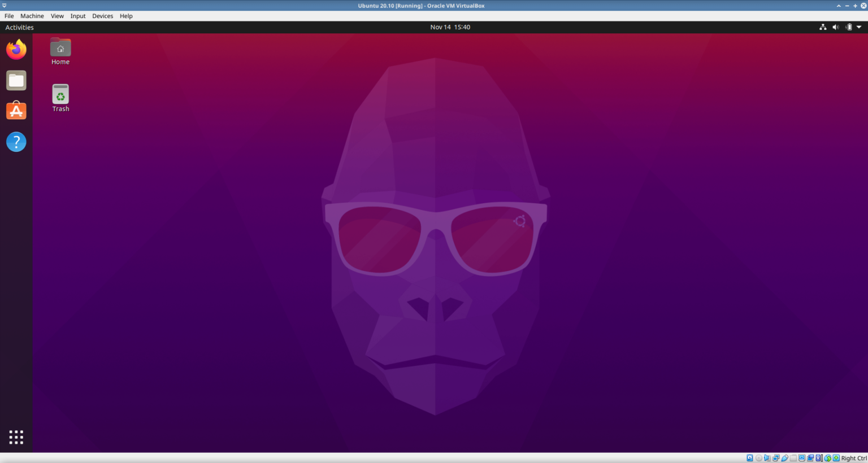Click the hard disk activity status icon
868x463 pixels.
coord(750,458)
